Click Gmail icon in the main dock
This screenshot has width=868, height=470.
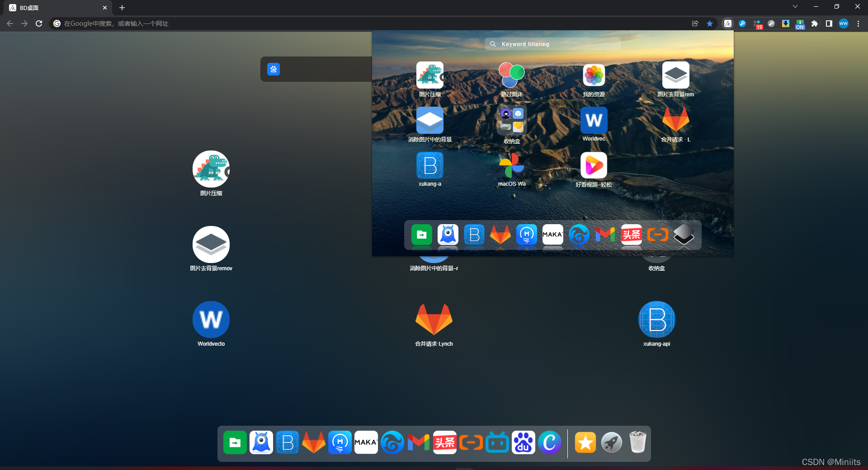(419, 442)
